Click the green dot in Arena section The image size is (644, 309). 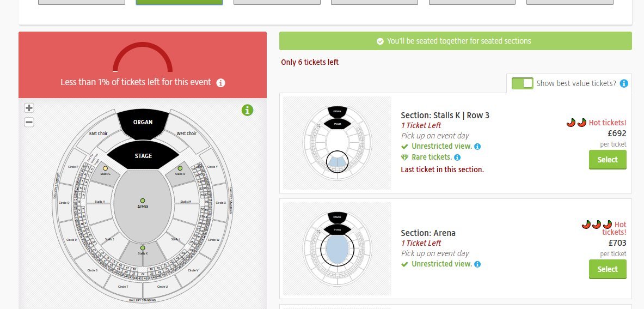[x=143, y=201]
